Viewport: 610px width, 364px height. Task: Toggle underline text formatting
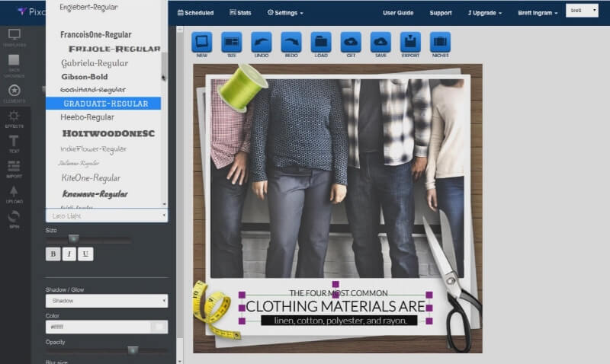pyautogui.click(x=85, y=254)
